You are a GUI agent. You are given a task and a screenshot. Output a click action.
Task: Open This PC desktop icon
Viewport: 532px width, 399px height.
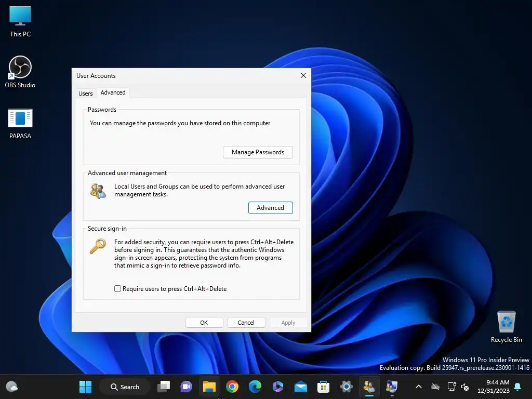20,22
